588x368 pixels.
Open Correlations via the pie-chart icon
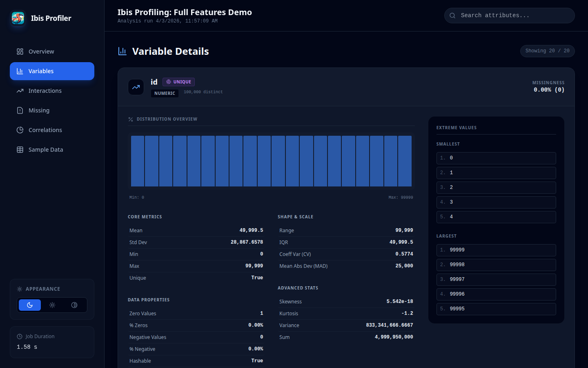pyautogui.click(x=20, y=130)
